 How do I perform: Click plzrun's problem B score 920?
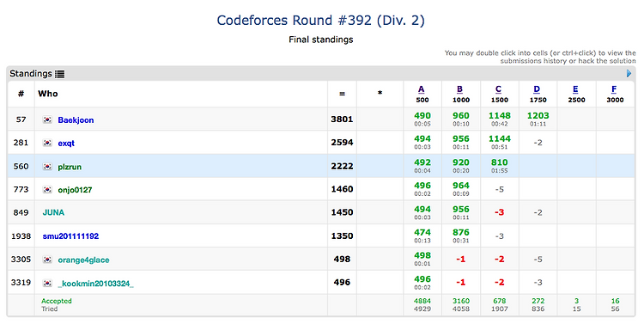click(x=461, y=162)
